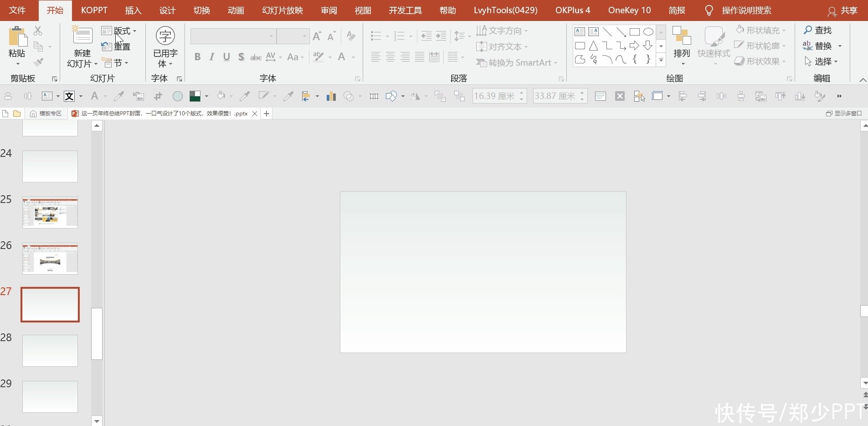This screenshot has height=426, width=868.
Task: Click the Arrange (排列) icon
Action: [682, 36]
